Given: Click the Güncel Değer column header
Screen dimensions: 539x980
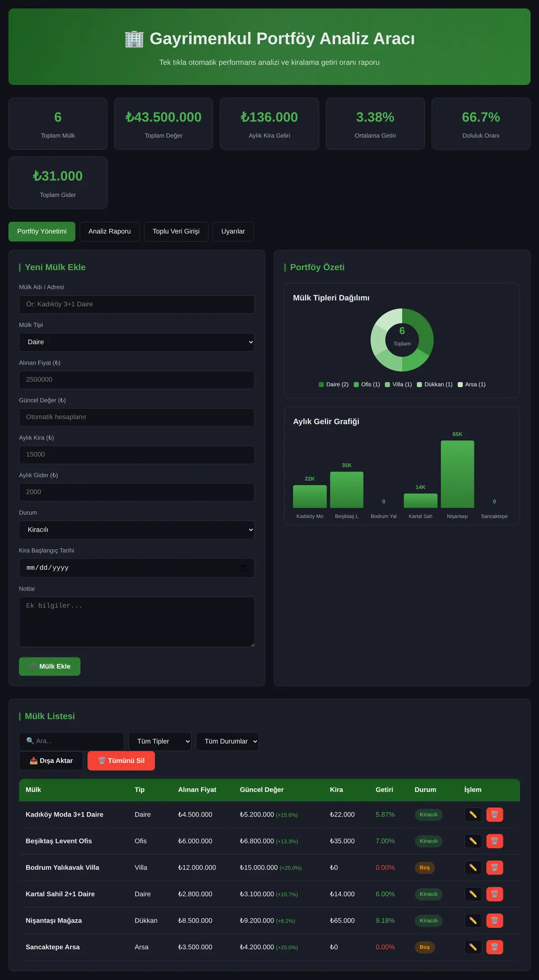Looking at the screenshot, I should pyautogui.click(x=262, y=790).
